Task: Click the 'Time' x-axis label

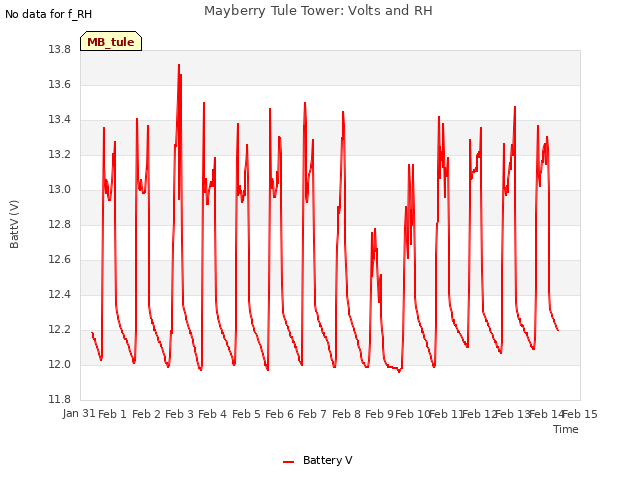Action: (565, 429)
